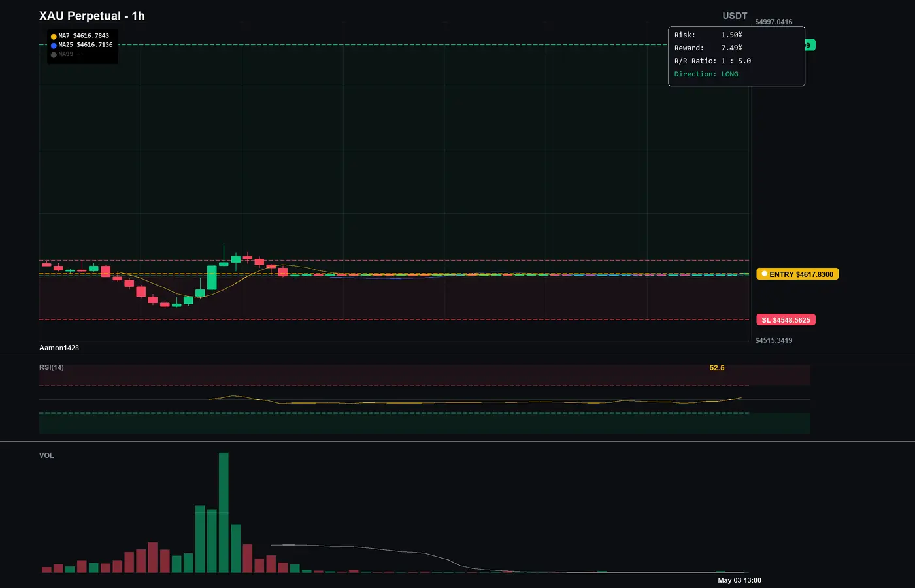Click the RSI(14) panel label
The height and width of the screenshot is (588, 915).
click(x=52, y=367)
